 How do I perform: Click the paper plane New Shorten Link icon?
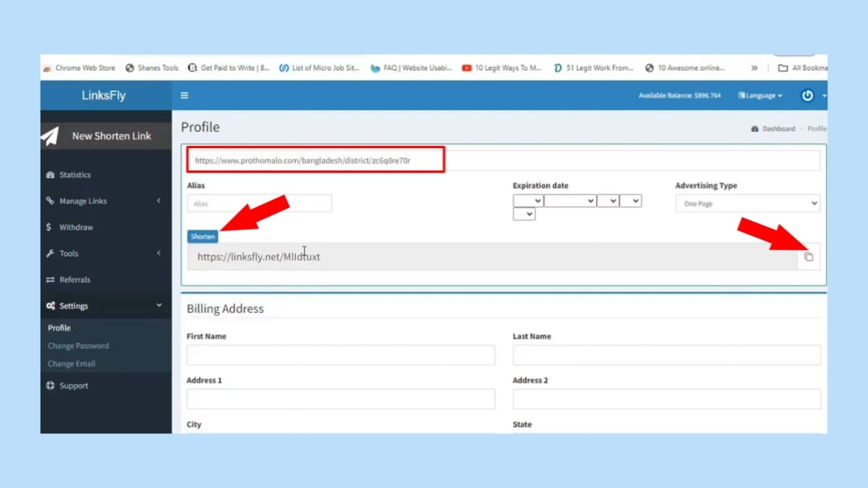[x=50, y=136]
